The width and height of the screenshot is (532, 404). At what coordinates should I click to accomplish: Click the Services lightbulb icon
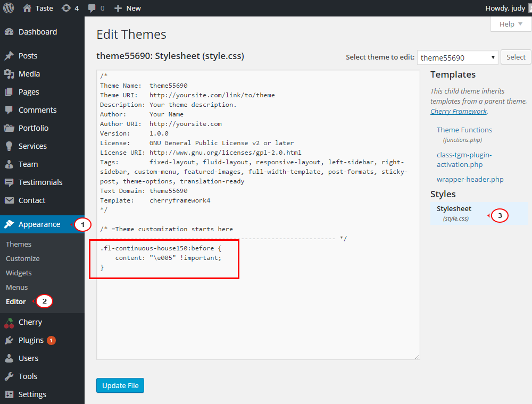pos(9,146)
